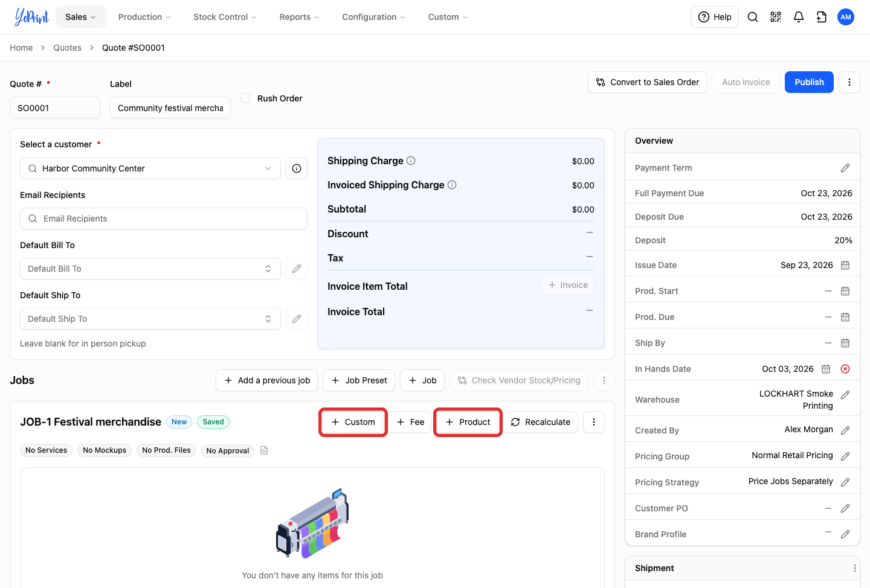Open the notifications bell

tap(799, 17)
